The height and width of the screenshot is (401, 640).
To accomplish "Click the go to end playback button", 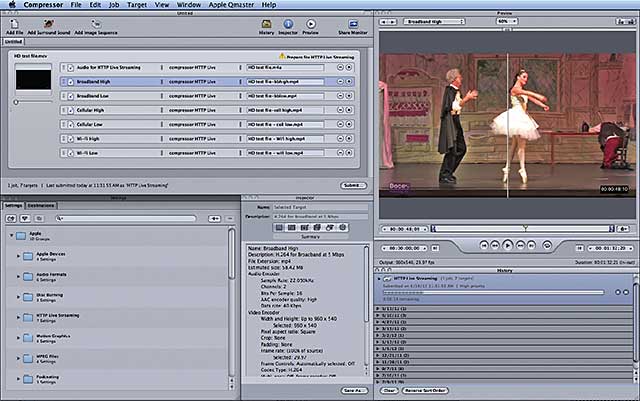I will [531, 245].
